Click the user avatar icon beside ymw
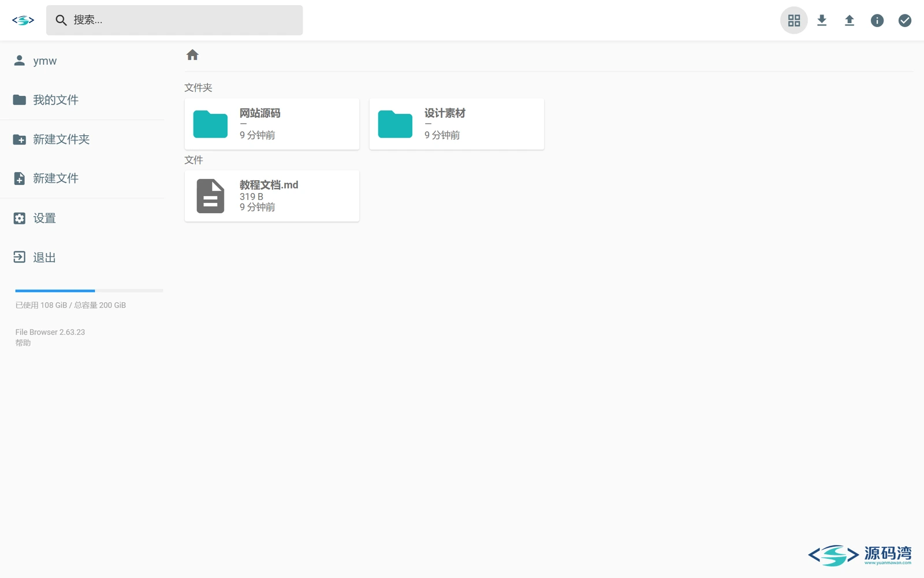The image size is (924, 578). point(20,61)
